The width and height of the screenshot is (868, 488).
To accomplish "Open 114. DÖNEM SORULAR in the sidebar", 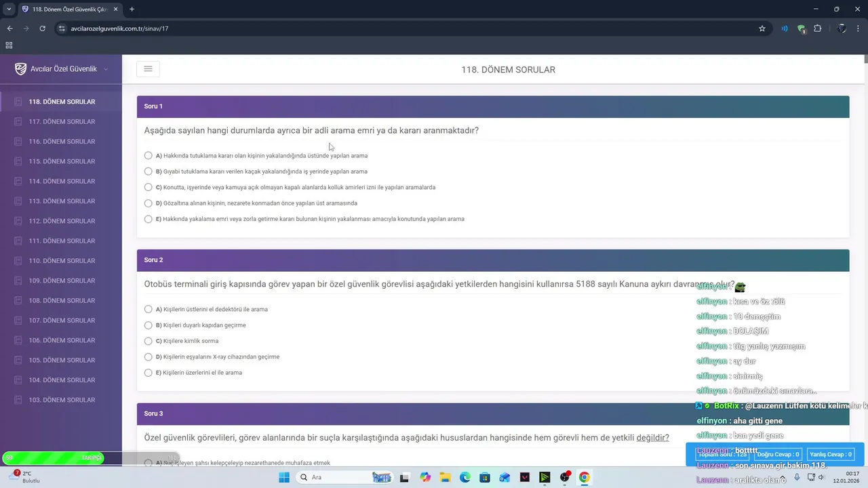I will pyautogui.click(x=61, y=181).
